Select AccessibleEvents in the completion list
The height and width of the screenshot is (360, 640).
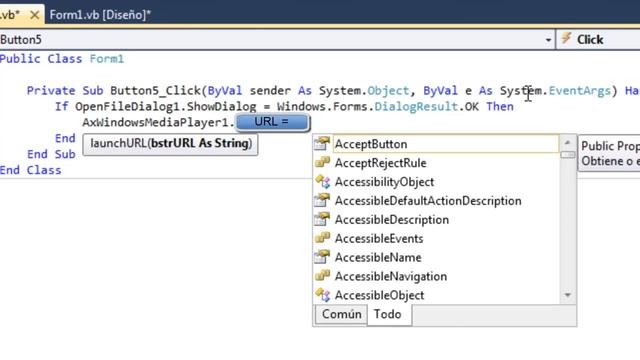(379, 238)
